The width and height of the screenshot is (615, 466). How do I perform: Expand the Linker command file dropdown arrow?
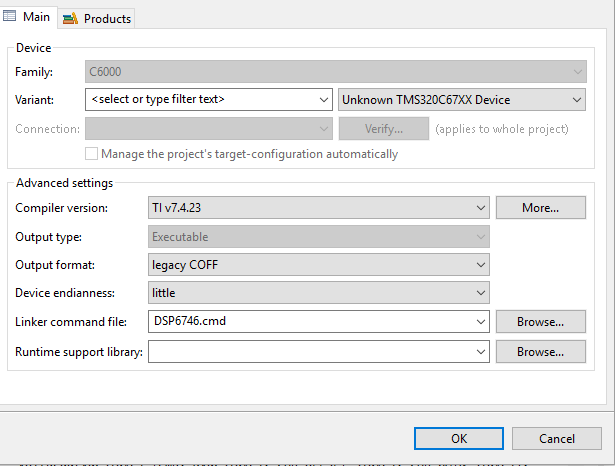point(482,322)
